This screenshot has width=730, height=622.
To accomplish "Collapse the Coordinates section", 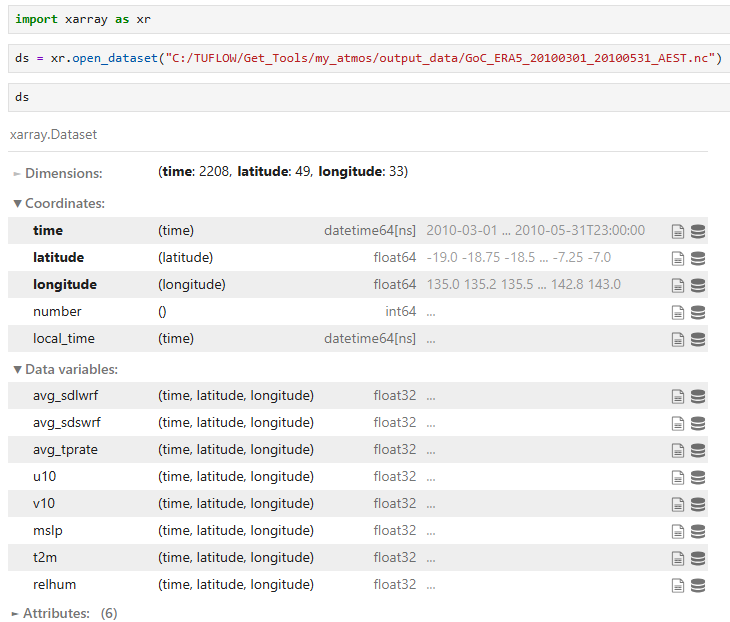I will coord(58,203).
